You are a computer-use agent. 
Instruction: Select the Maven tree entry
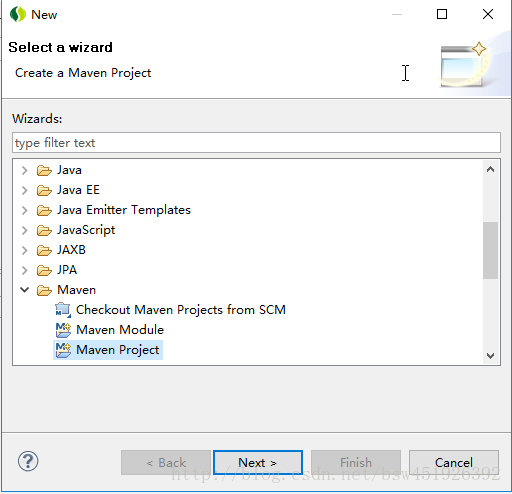[77, 290]
